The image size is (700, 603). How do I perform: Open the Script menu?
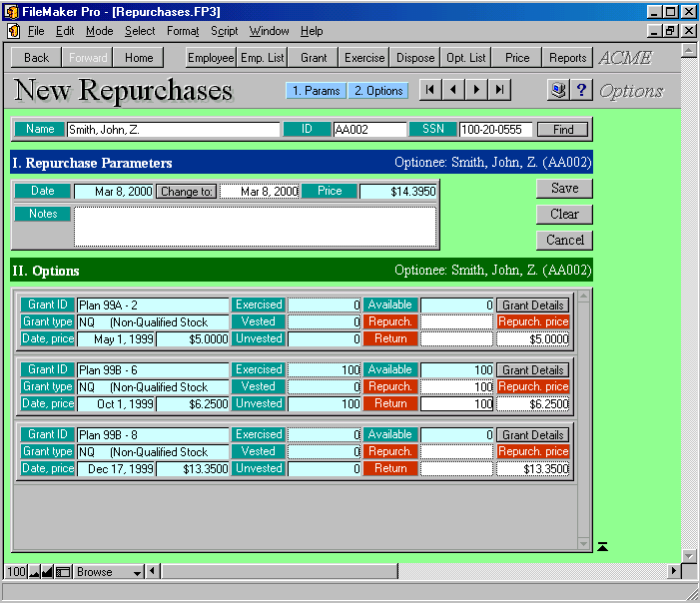tap(224, 31)
